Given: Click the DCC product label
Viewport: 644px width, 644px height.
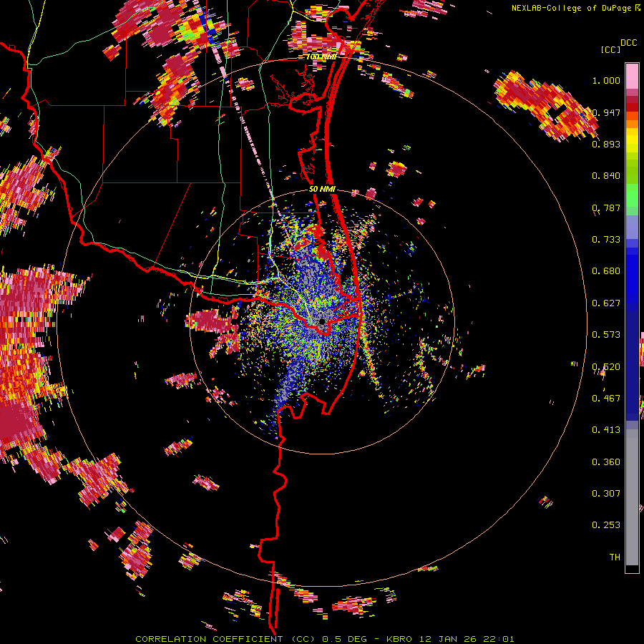Looking at the screenshot, I should coord(629,42).
